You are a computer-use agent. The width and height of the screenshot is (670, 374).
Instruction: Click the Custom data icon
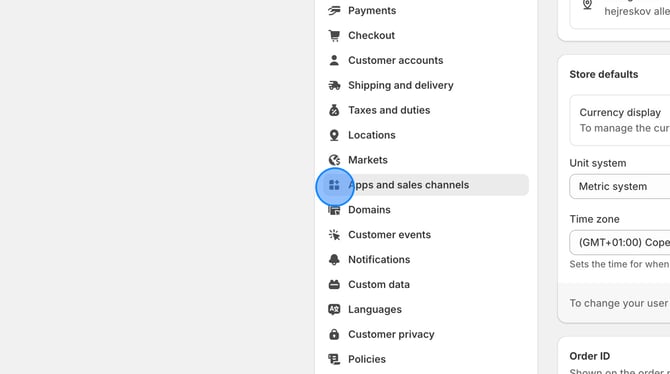point(334,284)
